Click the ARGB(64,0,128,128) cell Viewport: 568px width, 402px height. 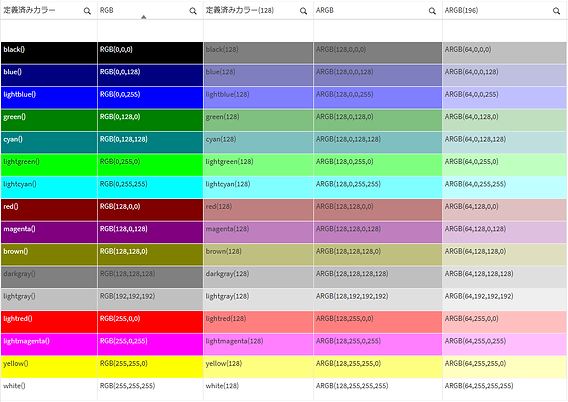[505, 143]
